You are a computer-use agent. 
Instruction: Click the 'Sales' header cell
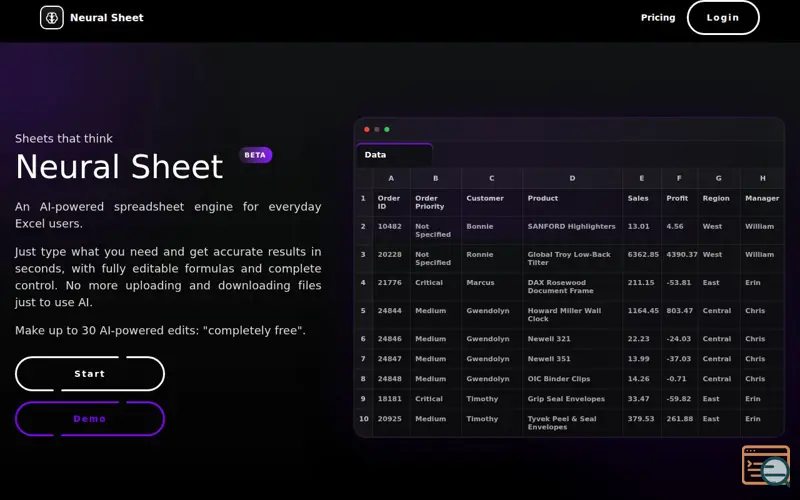coord(642,203)
